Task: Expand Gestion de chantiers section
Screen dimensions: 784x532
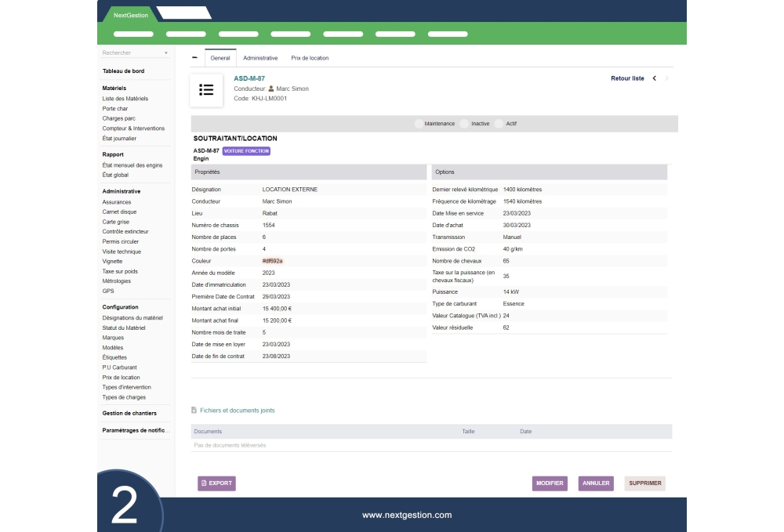Action: click(129, 413)
